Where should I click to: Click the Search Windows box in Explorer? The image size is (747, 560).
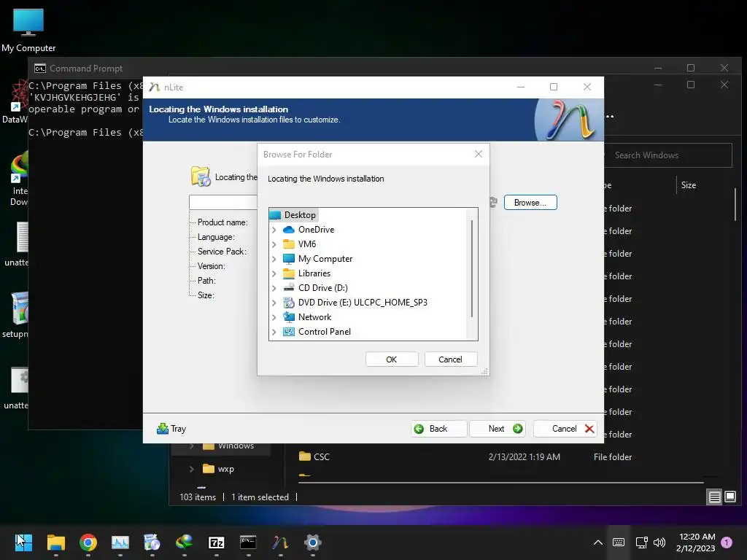click(668, 155)
